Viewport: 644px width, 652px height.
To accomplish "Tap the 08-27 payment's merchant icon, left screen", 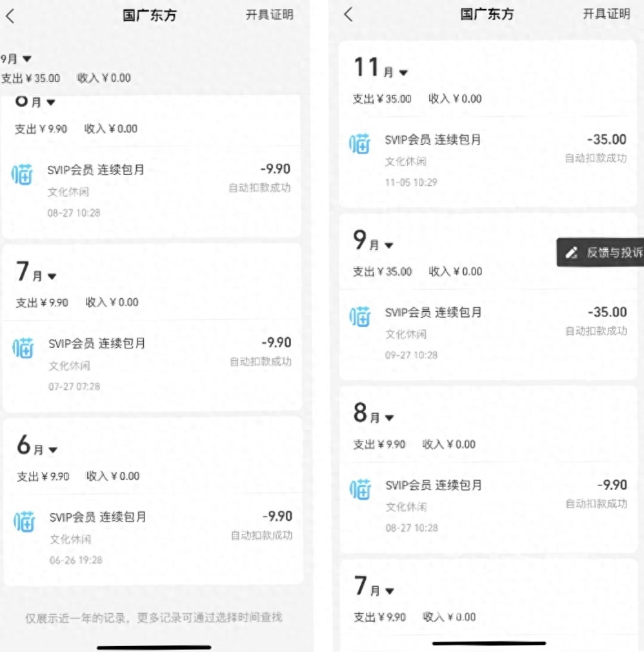I will tap(23, 174).
